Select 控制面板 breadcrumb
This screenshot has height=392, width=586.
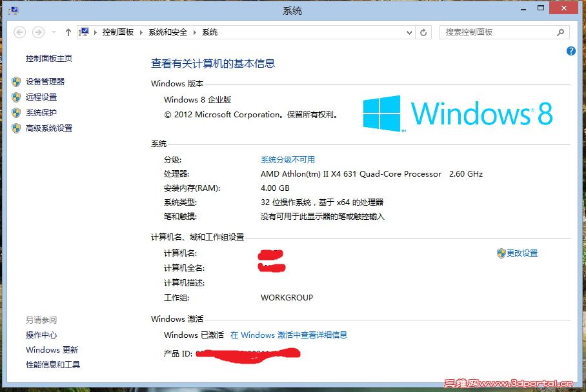coord(118,32)
